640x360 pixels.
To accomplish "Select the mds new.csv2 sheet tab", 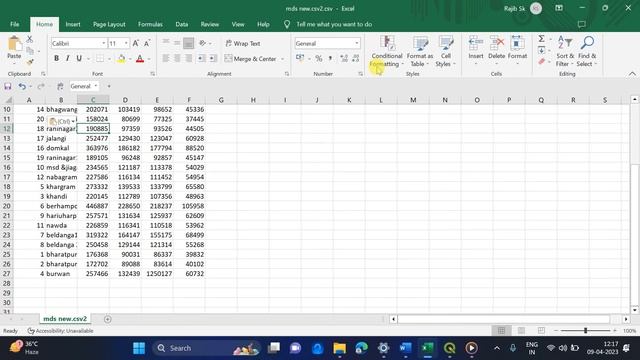I will (x=65, y=319).
